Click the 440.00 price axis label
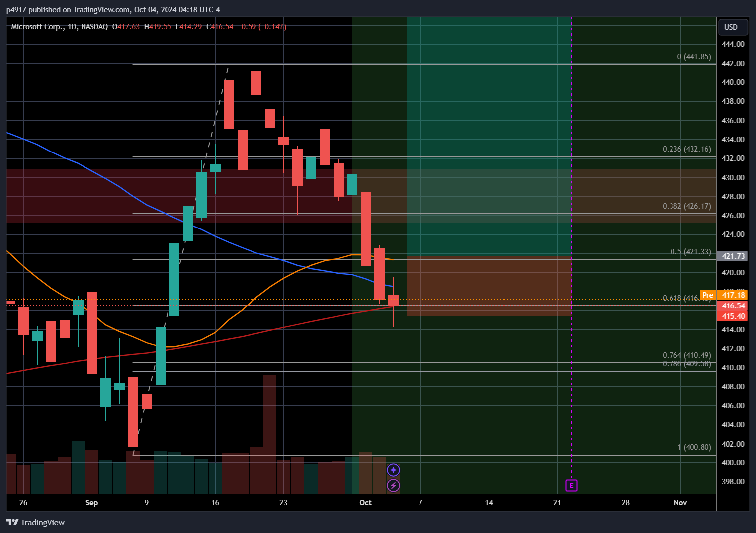Viewport: 756px width, 533px height. (733, 82)
